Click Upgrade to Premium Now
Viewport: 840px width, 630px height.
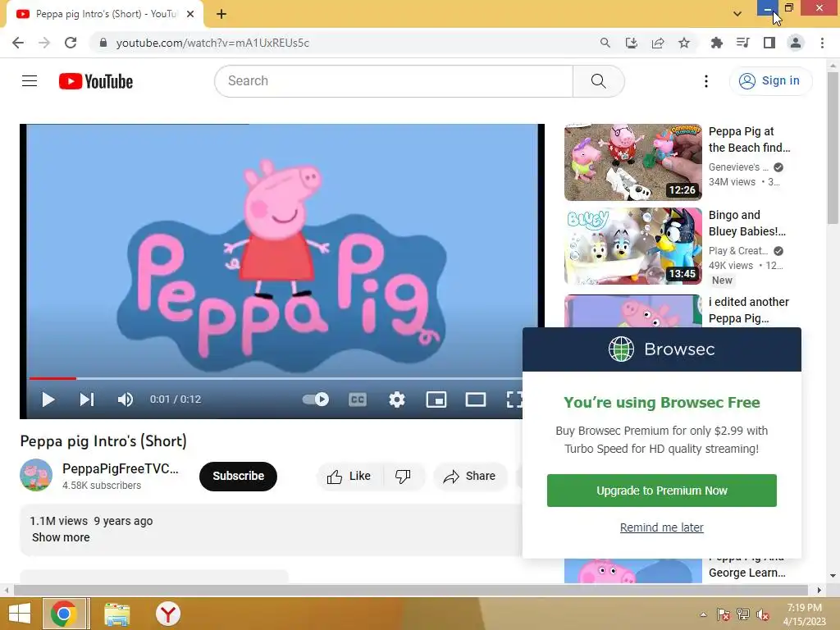click(x=662, y=491)
